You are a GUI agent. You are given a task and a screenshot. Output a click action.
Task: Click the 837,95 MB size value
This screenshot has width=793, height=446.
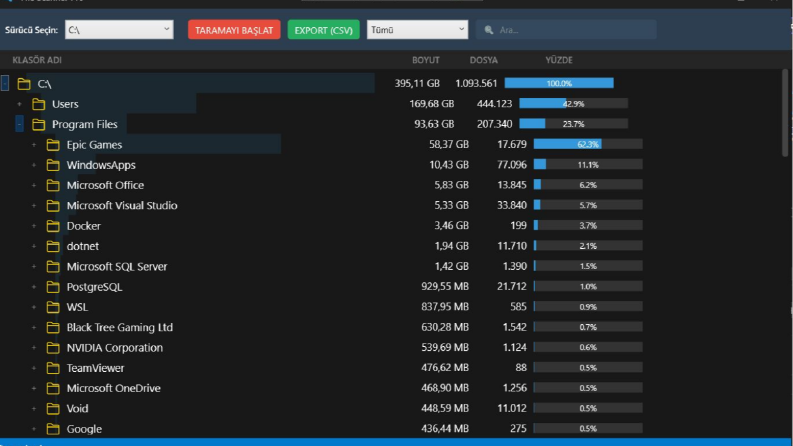pos(445,307)
